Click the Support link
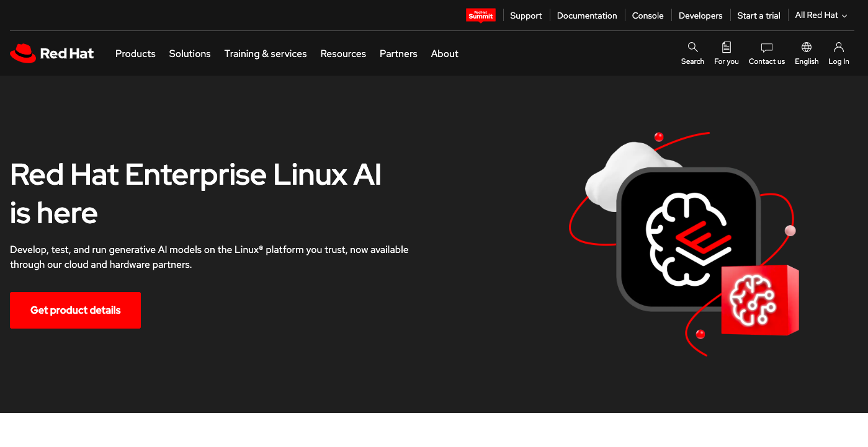Screen dimensions: 868x447 [526, 15]
